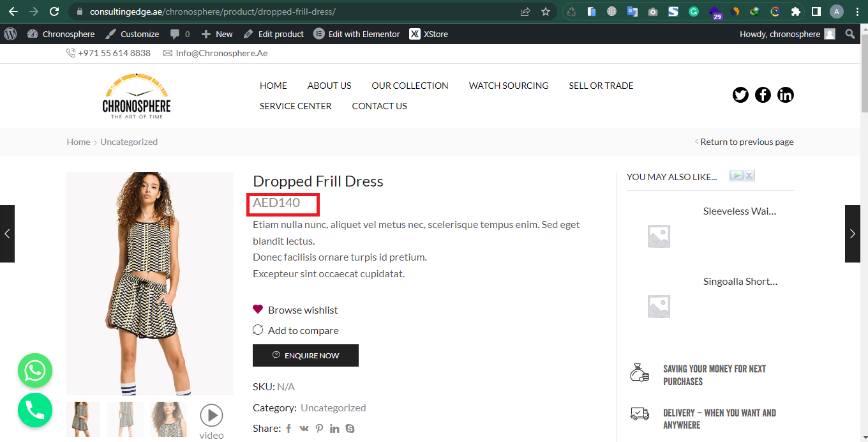The height and width of the screenshot is (442, 868).
Task: Click the Home breadcrumb link
Action: pyautogui.click(x=79, y=142)
